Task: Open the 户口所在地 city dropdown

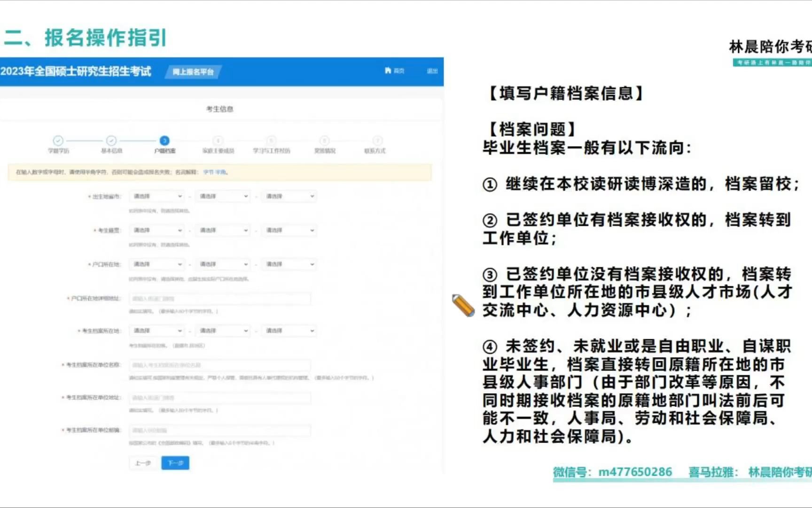Action: (223, 264)
